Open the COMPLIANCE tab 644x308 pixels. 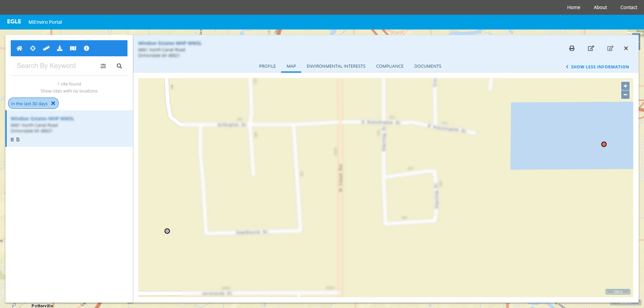(390, 66)
